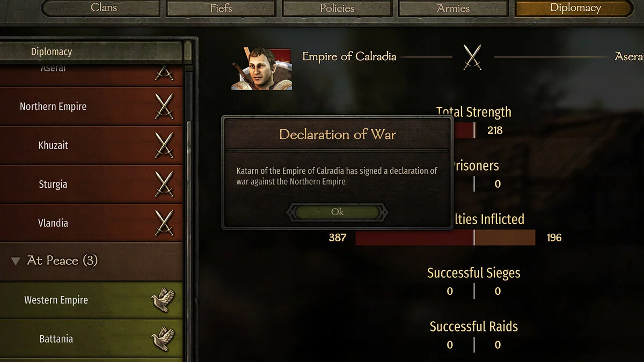Screen dimensions: 644x362
Task: Open the Clans tab
Action: [x=104, y=8]
